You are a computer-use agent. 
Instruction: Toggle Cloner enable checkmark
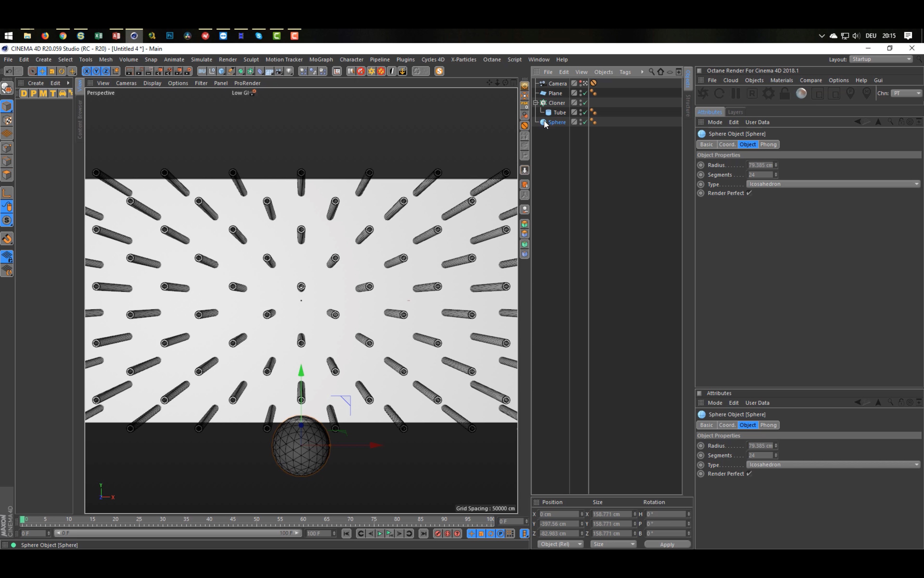pyautogui.click(x=585, y=103)
